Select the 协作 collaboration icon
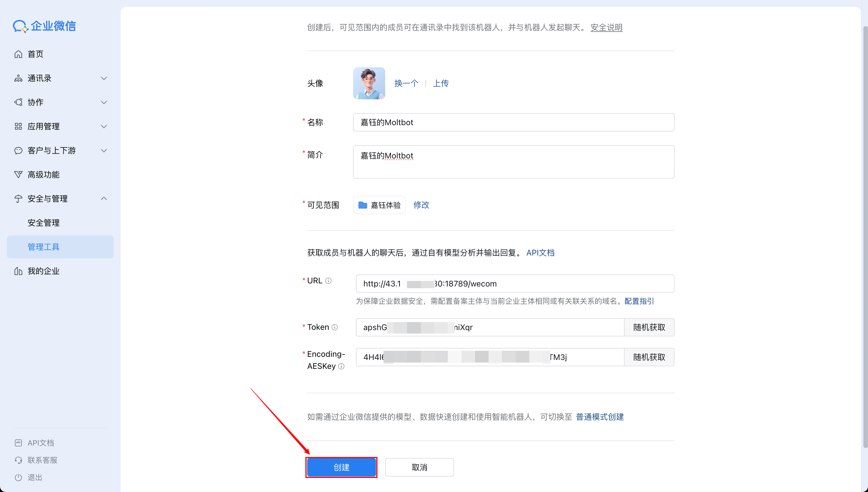868x492 pixels. 19,102
